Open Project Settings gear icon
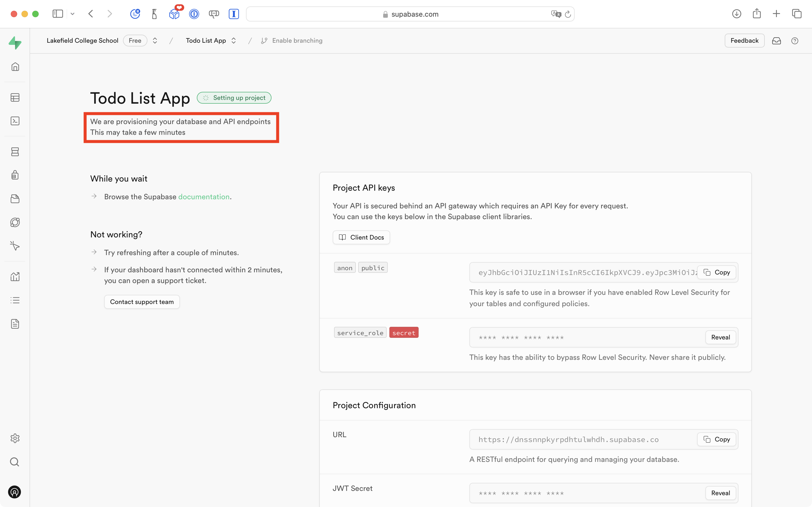This screenshot has width=812, height=507. 15,438
